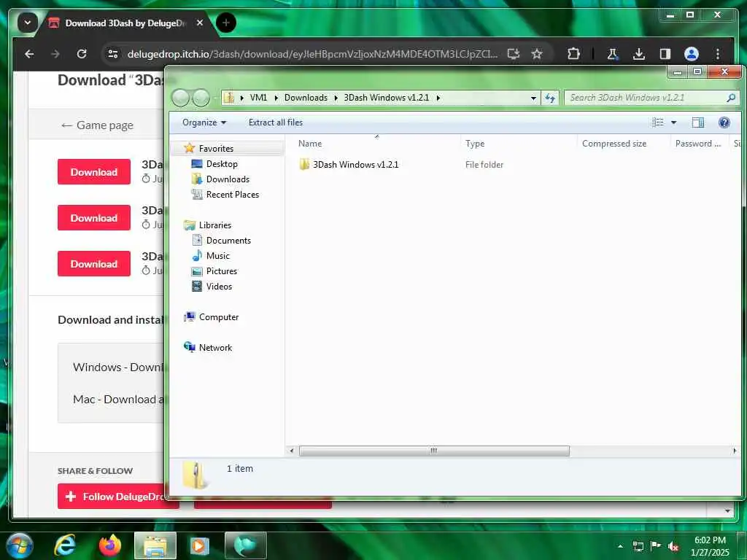Click the Chrome back arrow
This screenshot has width=747, height=560.
pyautogui.click(x=29, y=54)
